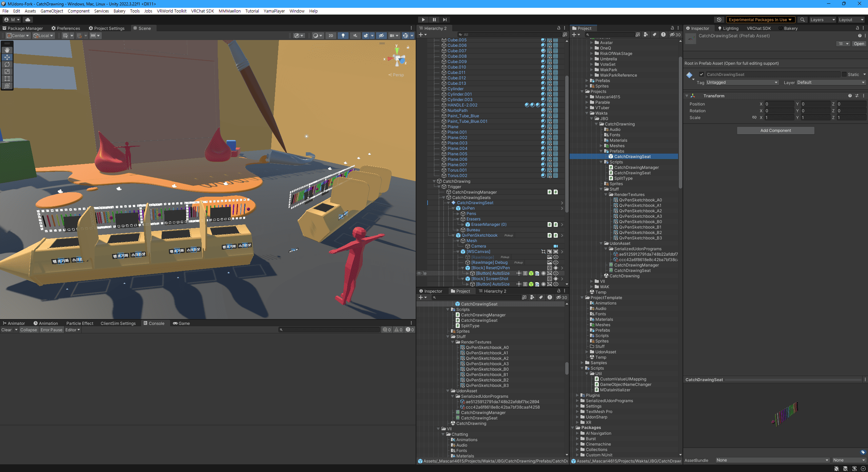Image resolution: width=868 pixels, height=472 pixels.
Task: Click Open prefab button
Action: click(859, 44)
